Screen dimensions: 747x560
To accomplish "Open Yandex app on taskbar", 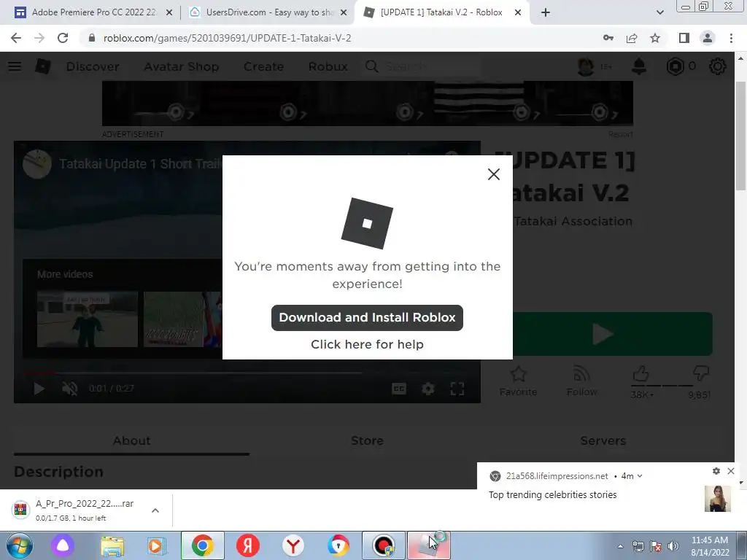I will click(248, 545).
